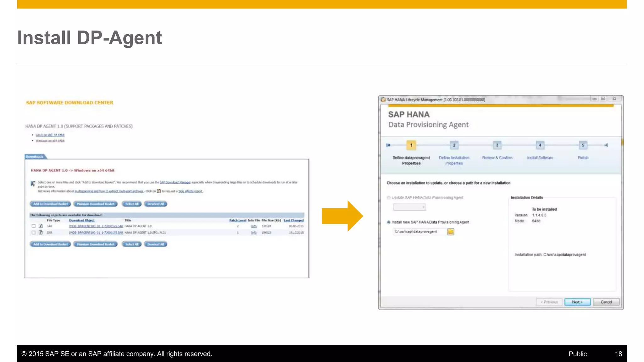Click the wizard start marker icon
The height and width of the screenshot is (362, 644).
click(x=388, y=145)
